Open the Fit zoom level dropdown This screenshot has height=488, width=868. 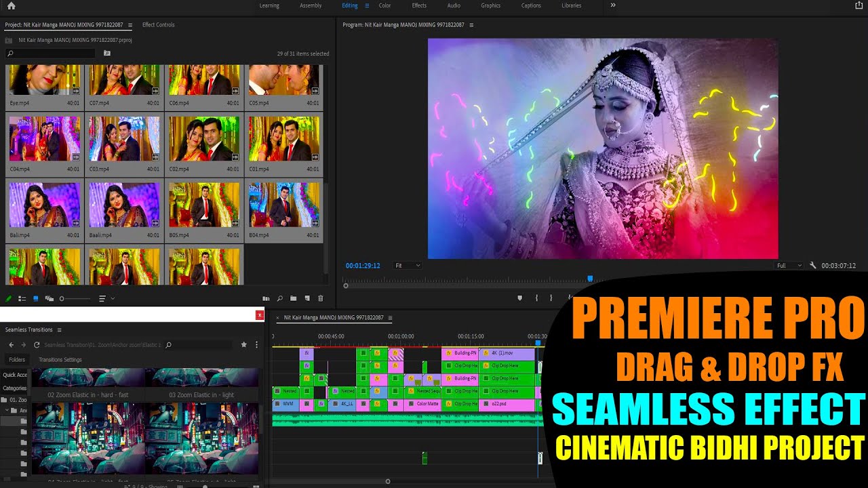tap(408, 266)
